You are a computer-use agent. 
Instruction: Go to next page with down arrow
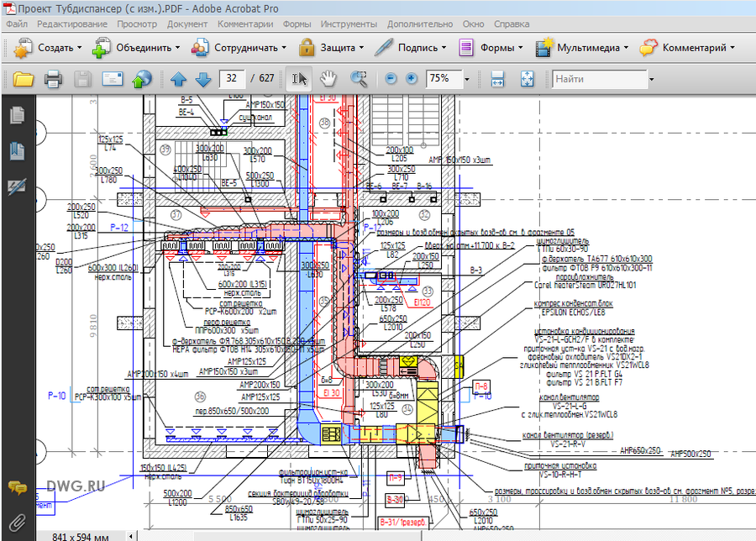pyautogui.click(x=202, y=80)
